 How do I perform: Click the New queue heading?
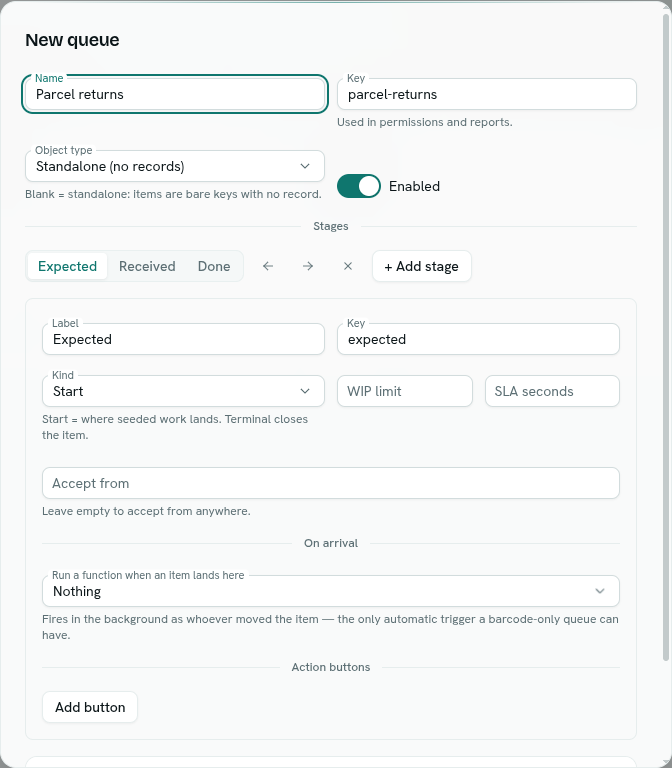pyautogui.click(x=72, y=40)
